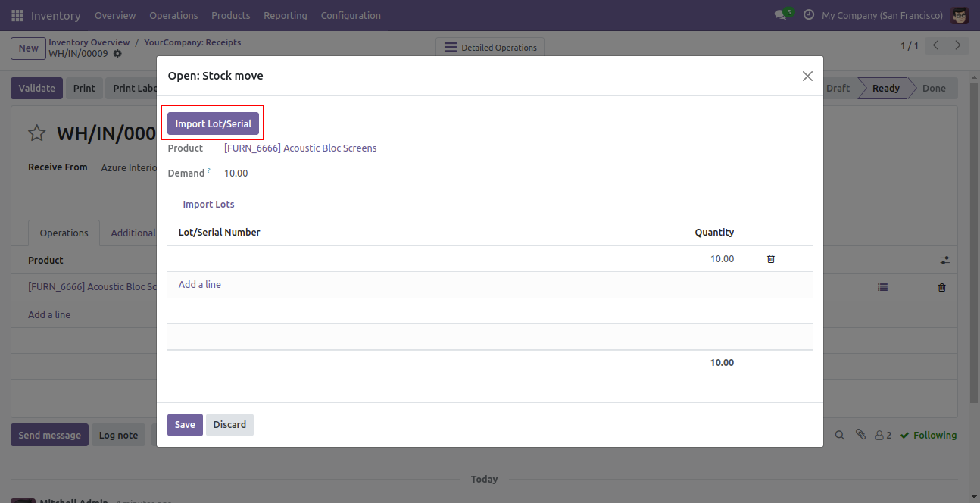Open the activities clock icon

[x=808, y=15]
